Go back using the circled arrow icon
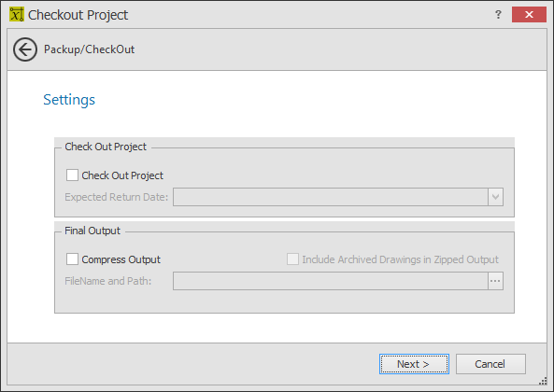This screenshot has height=392, width=554. 25,49
